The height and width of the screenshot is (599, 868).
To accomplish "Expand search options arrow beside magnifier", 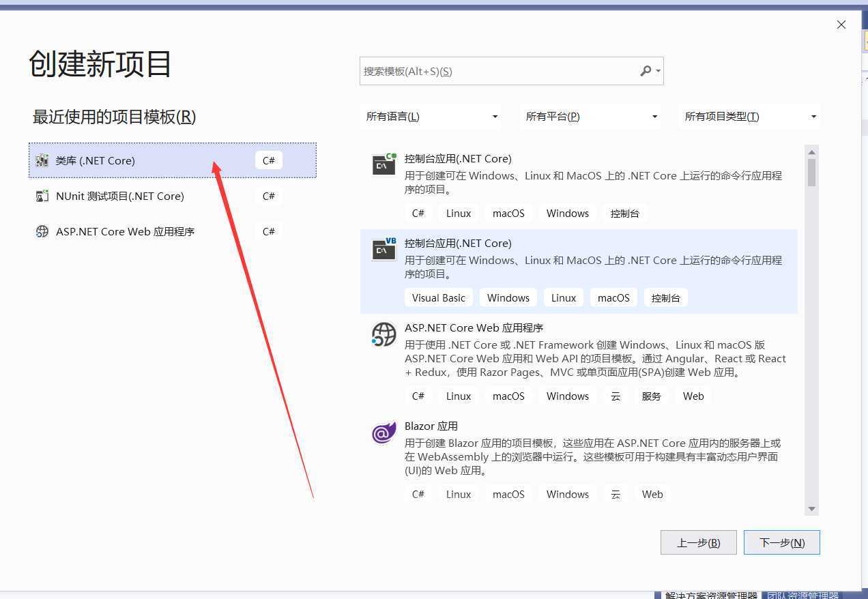I will coord(658,71).
